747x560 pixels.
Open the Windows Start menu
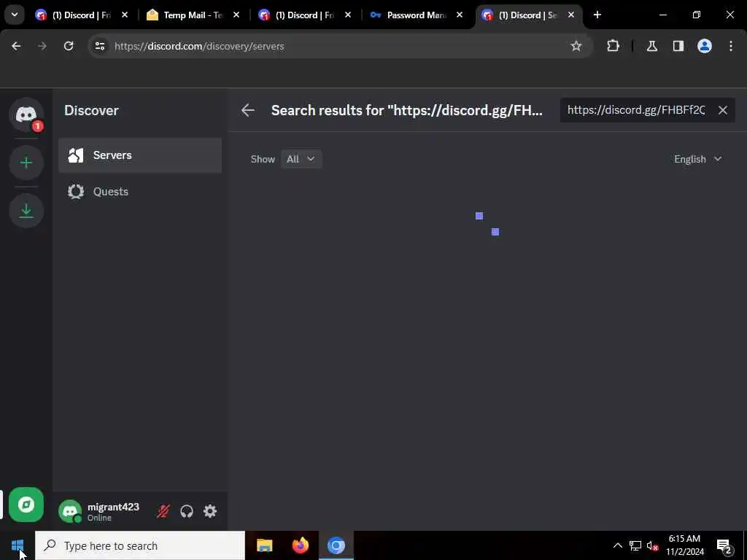point(18,545)
